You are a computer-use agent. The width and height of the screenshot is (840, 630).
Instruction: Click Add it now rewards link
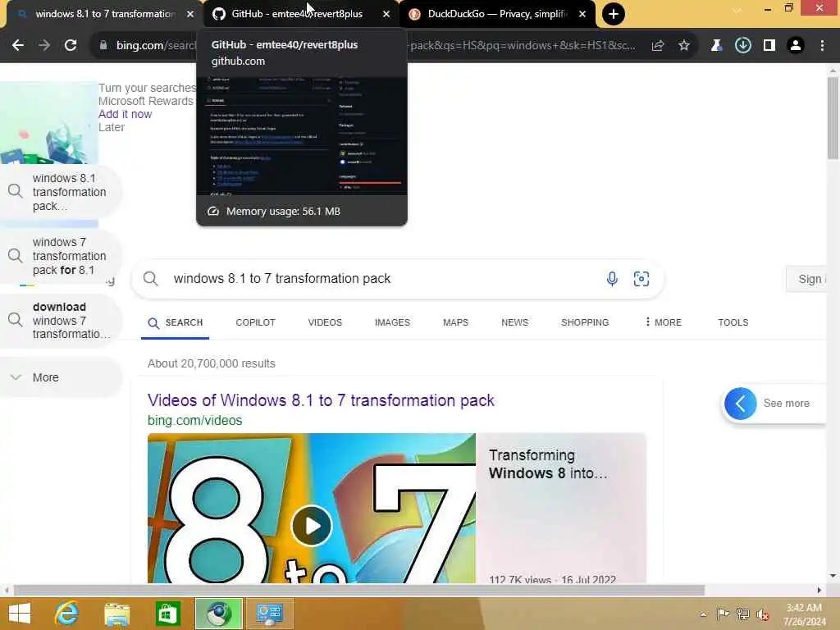[x=125, y=114]
